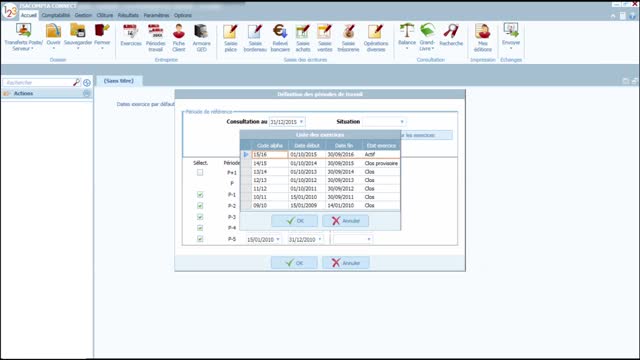Screen dimensions: 640x360
Task: Select the 12/13 exercice row
Action: (x=320, y=180)
